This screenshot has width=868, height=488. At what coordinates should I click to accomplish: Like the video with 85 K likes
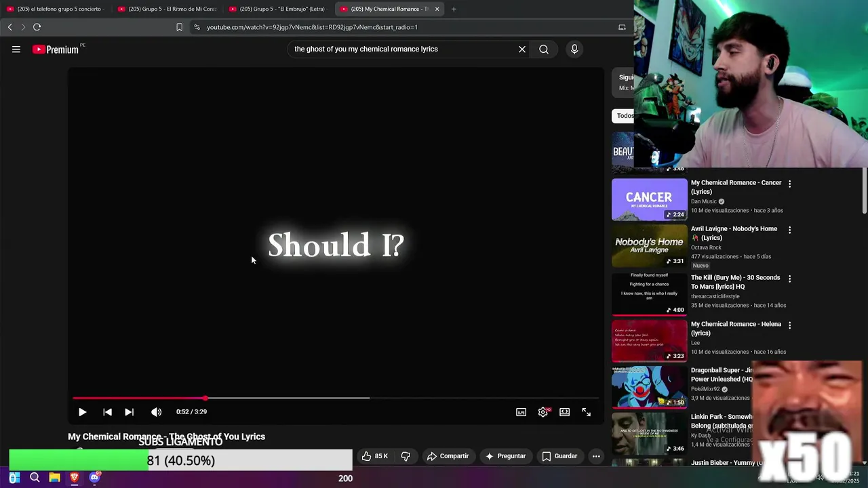click(x=375, y=456)
